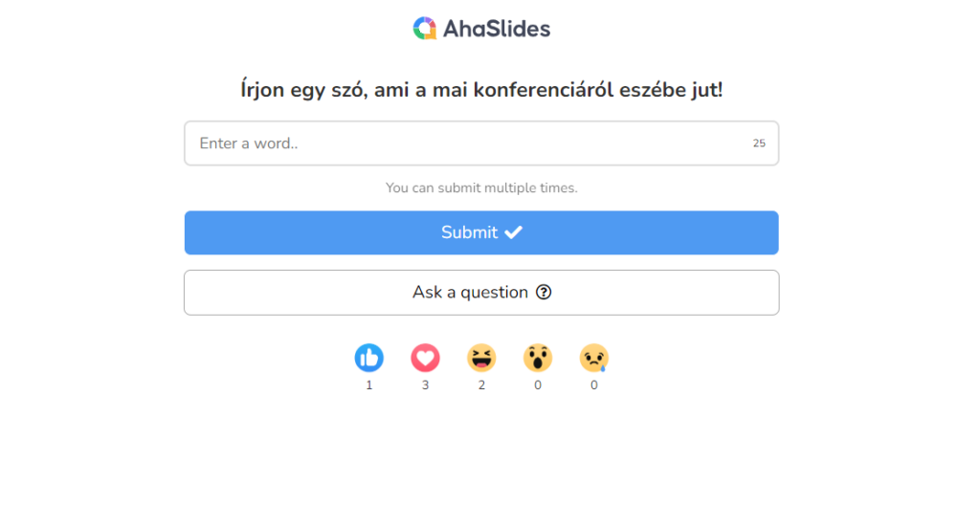Send a red heart love reaction

pyautogui.click(x=425, y=358)
